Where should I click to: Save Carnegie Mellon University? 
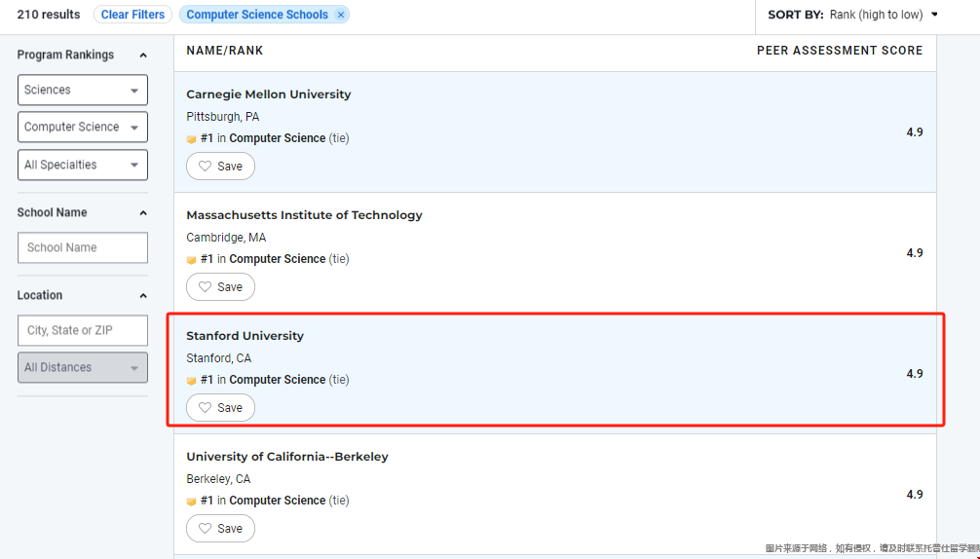[x=220, y=167]
